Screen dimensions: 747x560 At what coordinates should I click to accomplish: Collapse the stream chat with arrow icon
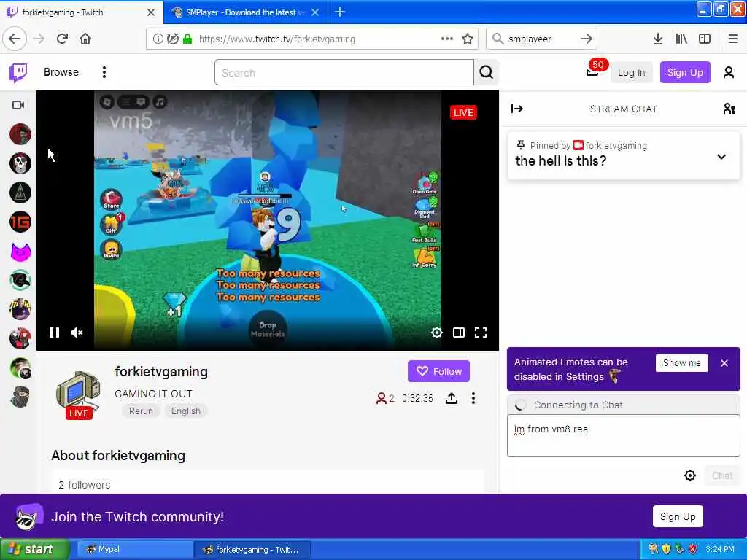[x=517, y=109]
